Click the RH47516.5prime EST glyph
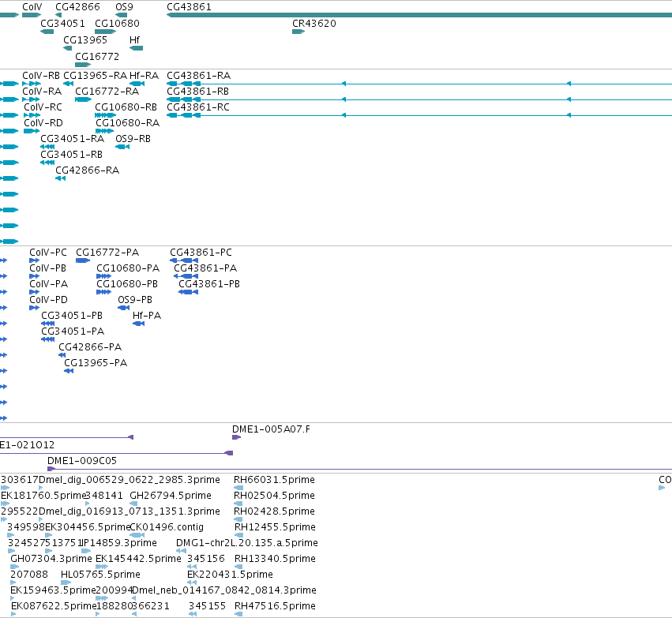The image size is (672, 618). (238, 614)
